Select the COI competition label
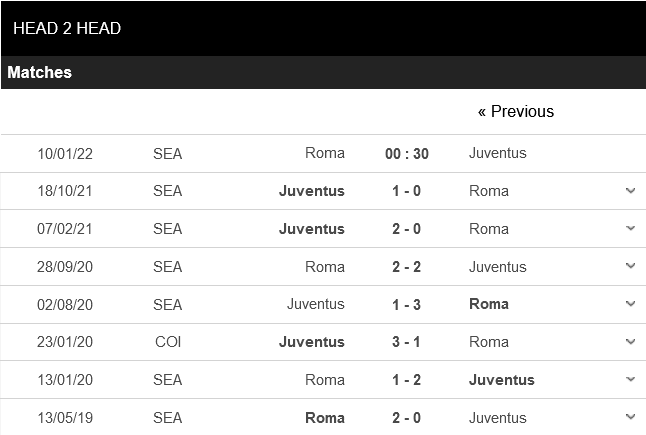 (168, 342)
